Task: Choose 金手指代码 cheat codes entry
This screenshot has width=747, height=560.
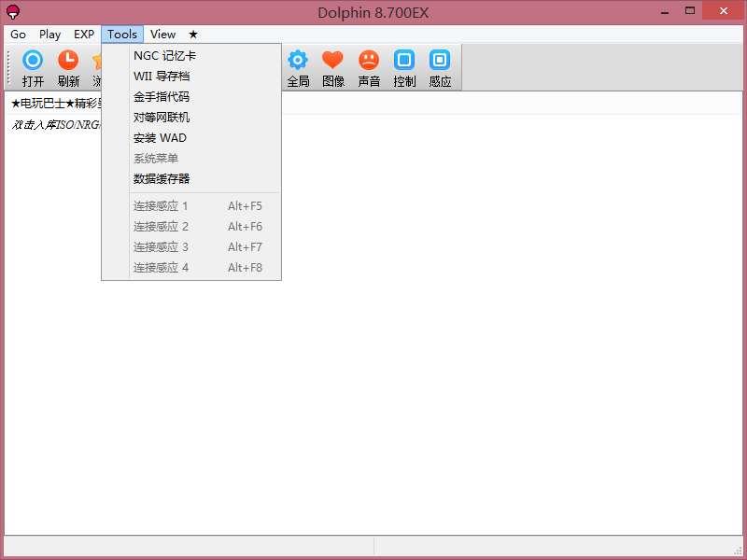Action: (191, 97)
